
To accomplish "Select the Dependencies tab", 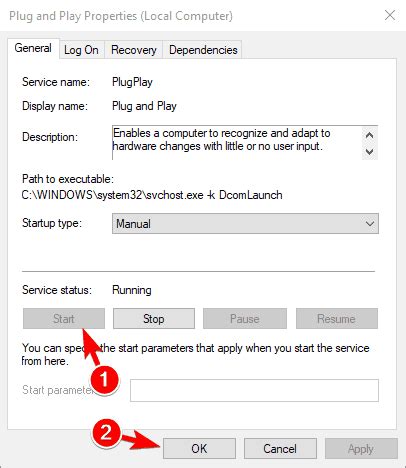I will [203, 50].
